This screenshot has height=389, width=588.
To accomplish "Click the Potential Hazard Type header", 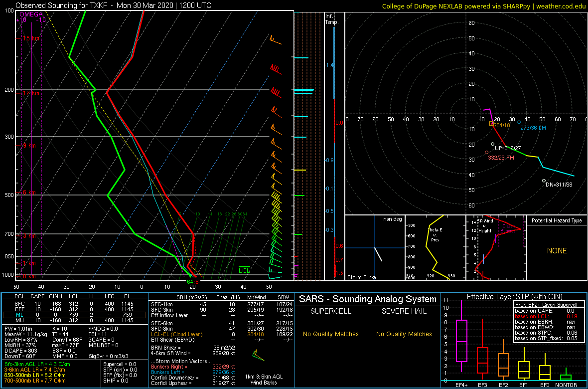I will 557,221.
